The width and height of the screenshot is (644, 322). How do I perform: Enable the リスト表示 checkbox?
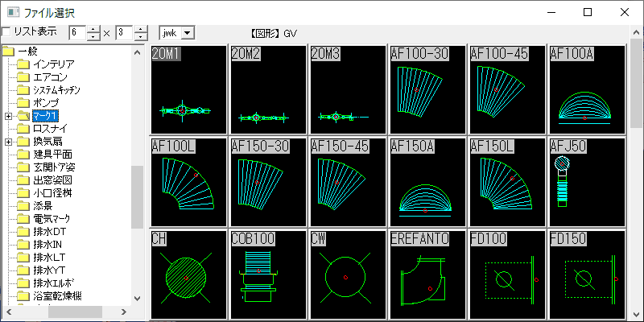click(x=6, y=32)
